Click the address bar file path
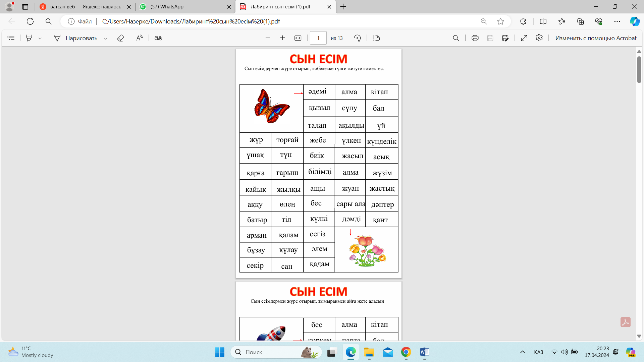644x362 pixels. (x=191, y=21)
